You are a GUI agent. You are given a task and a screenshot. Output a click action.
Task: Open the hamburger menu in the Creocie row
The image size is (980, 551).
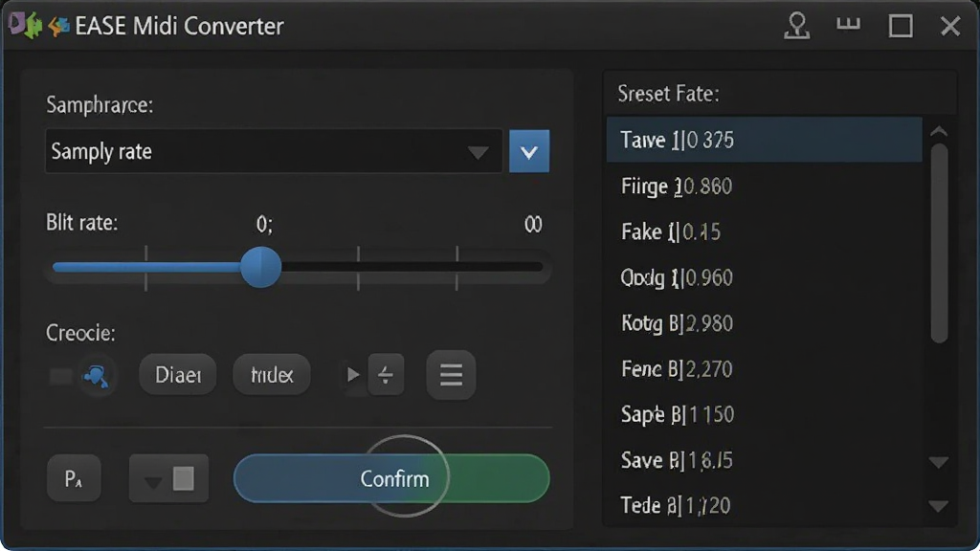(451, 375)
